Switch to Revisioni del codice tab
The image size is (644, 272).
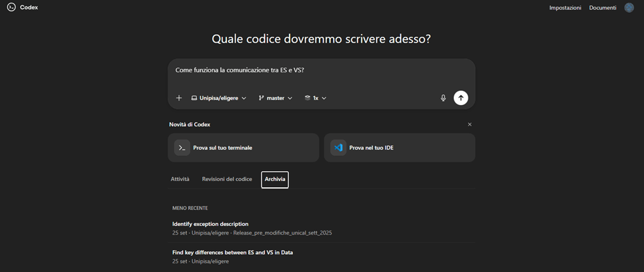coord(227,179)
